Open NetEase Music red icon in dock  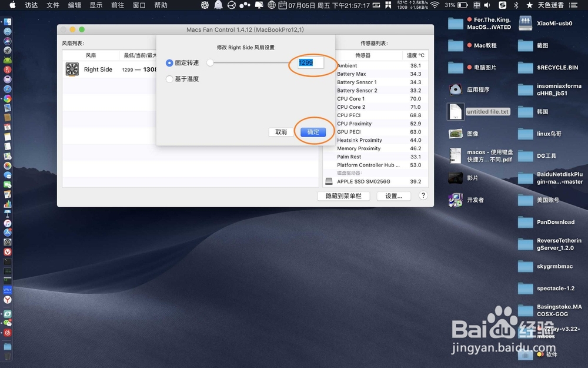8,333
